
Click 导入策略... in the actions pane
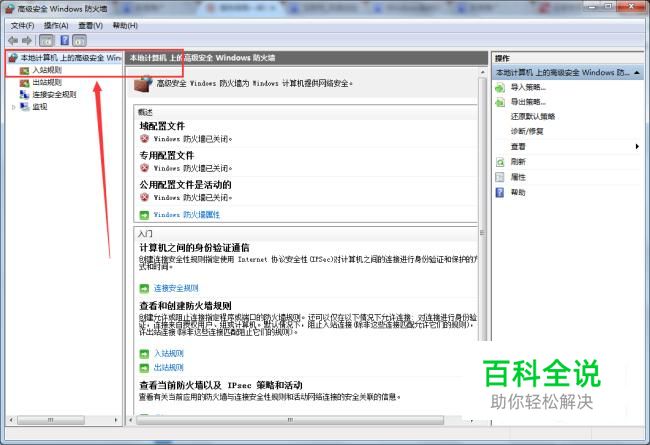[x=528, y=88]
